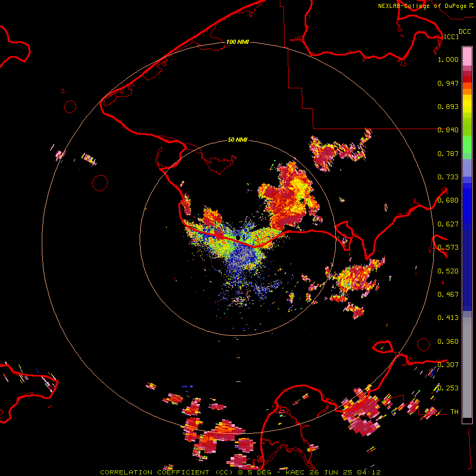Click the pink segment of the color bar
Image resolution: width=476 pixels, height=476 pixels.
467,56
